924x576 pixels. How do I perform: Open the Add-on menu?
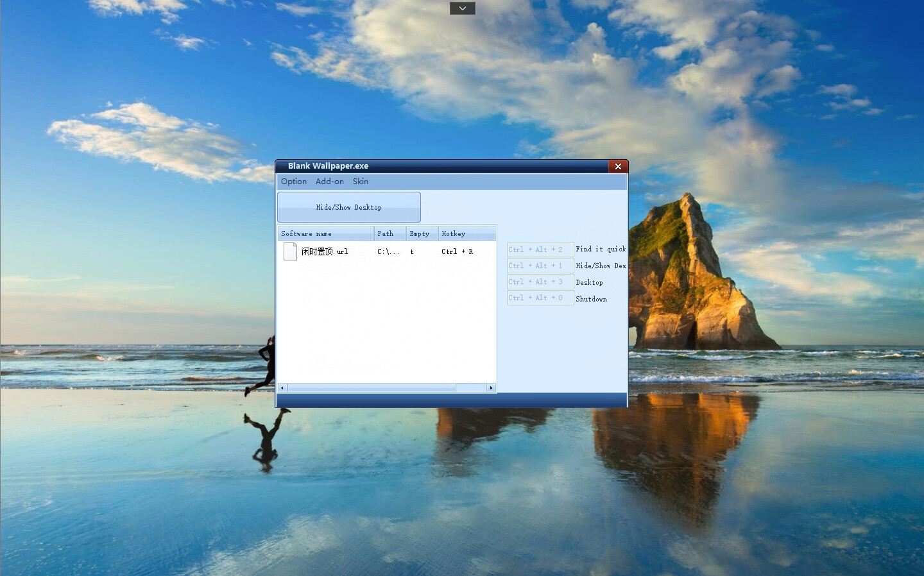click(329, 182)
